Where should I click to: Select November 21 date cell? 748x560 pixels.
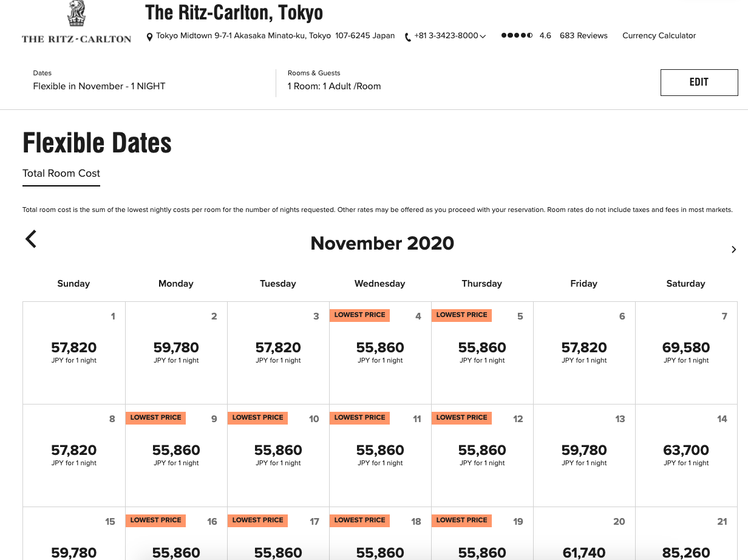(x=686, y=534)
